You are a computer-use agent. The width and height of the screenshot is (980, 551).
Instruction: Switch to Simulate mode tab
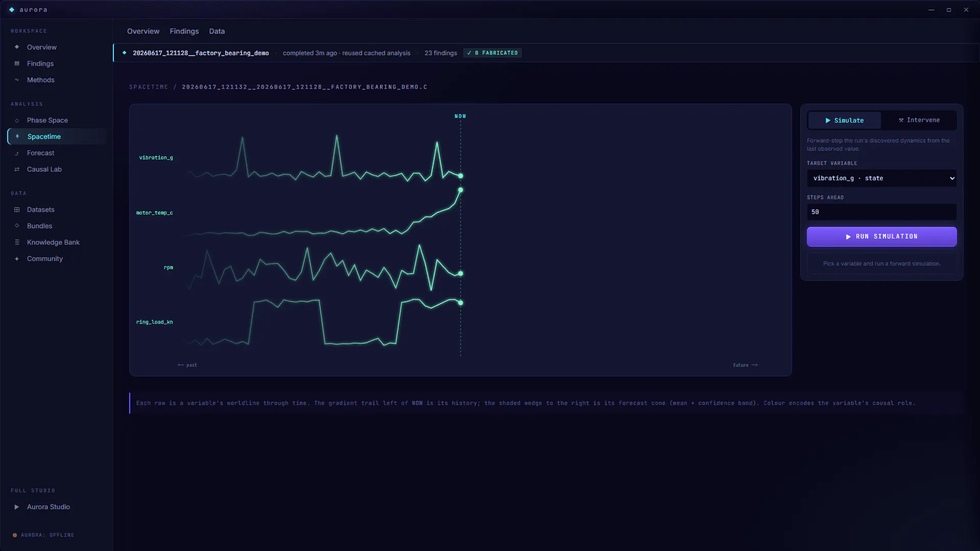(x=845, y=121)
